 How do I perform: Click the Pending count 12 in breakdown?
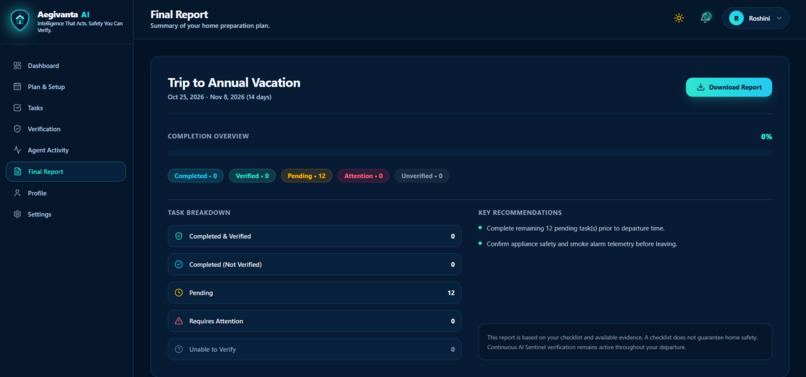[x=451, y=293]
